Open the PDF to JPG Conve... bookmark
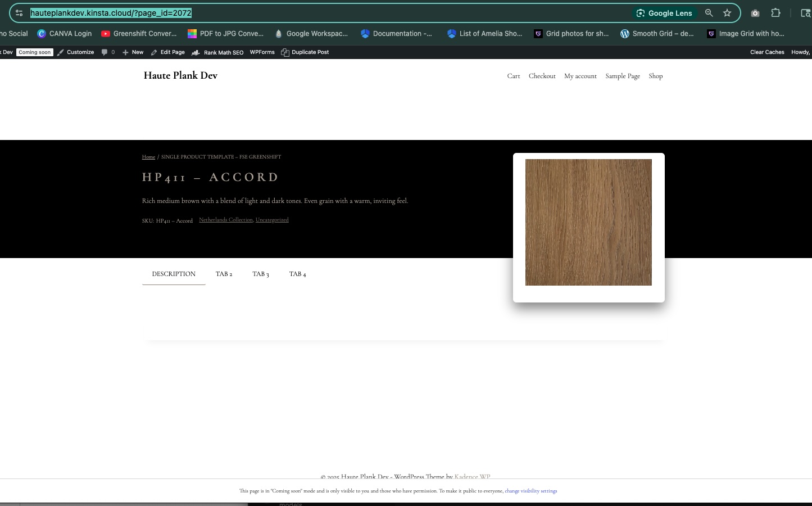The height and width of the screenshot is (506, 812). [225, 34]
